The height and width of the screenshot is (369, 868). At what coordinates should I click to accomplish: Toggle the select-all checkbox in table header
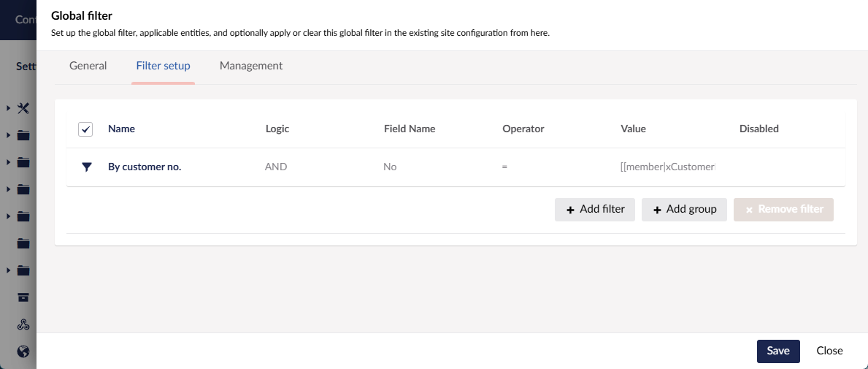(x=85, y=129)
